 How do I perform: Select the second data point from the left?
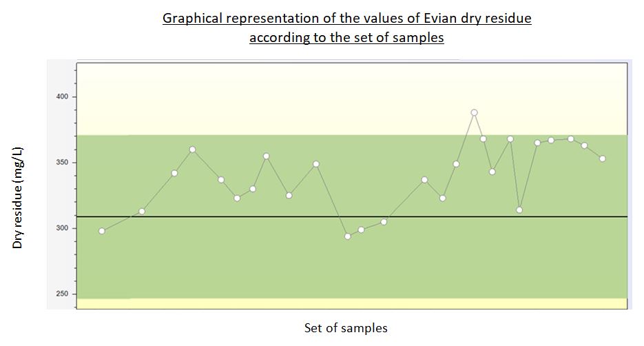[x=142, y=211]
